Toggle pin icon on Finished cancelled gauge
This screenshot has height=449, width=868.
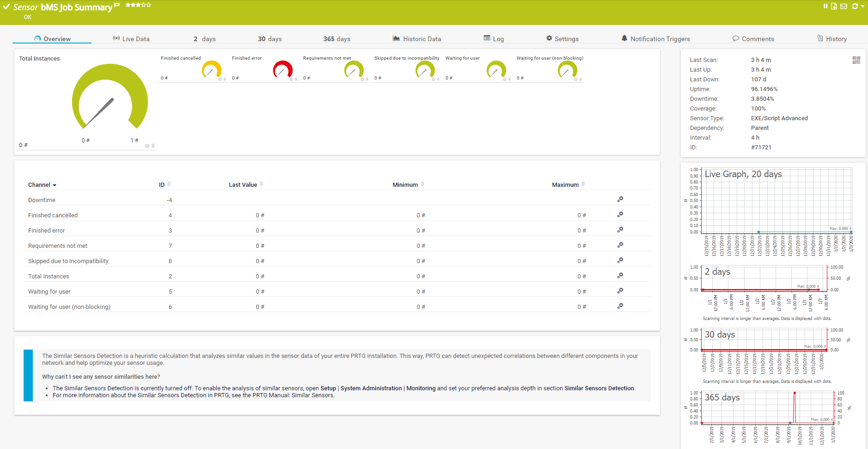click(225, 80)
